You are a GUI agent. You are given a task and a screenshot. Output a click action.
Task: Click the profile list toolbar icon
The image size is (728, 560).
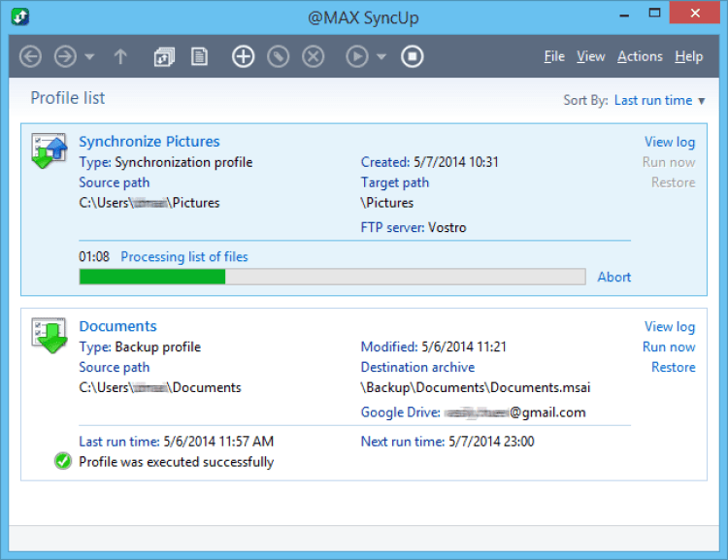point(164,57)
